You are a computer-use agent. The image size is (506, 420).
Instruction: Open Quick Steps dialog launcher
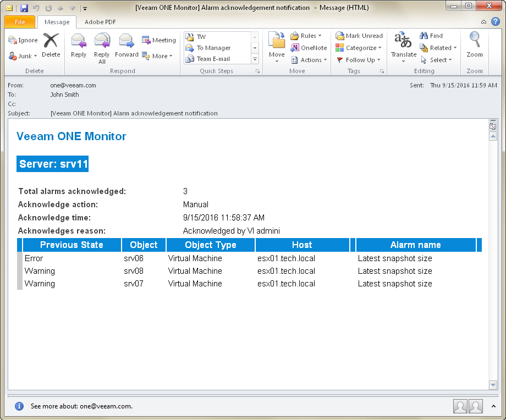coord(257,71)
